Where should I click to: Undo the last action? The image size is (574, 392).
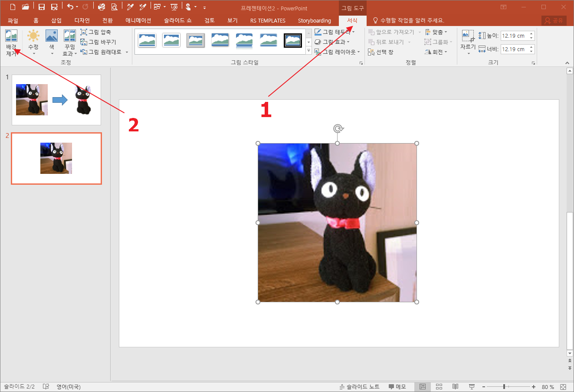click(70, 7)
